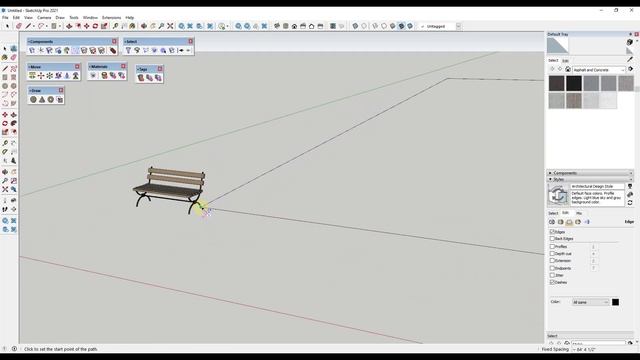The height and width of the screenshot is (360, 640).
Task: Open the Line tool dropdown arrow in toolbar
Action: (x=33, y=26)
